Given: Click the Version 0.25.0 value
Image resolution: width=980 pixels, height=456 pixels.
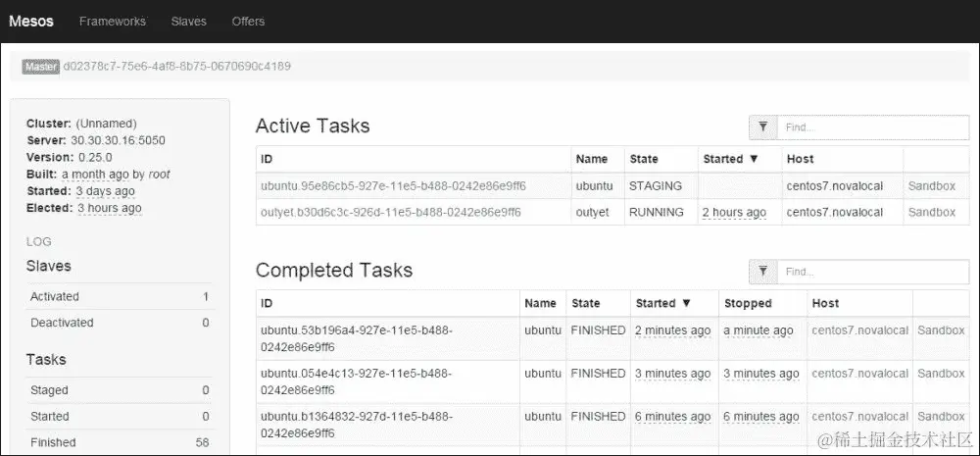Looking at the screenshot, I should [96, 158].
